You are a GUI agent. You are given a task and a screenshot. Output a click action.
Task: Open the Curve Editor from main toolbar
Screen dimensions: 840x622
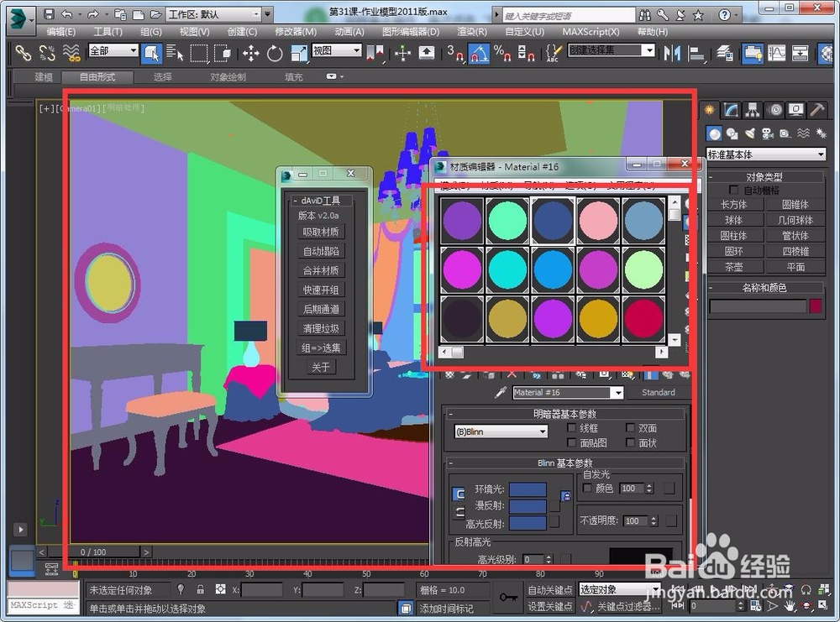click(776, 53)
